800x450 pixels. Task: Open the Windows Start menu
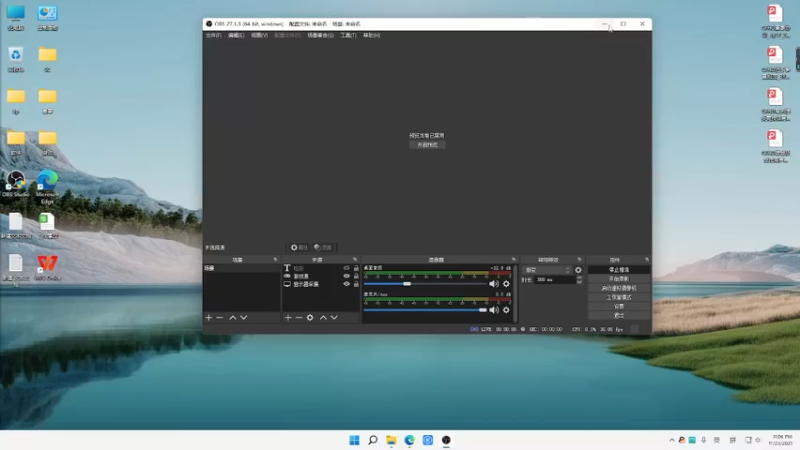click(355, 440)
